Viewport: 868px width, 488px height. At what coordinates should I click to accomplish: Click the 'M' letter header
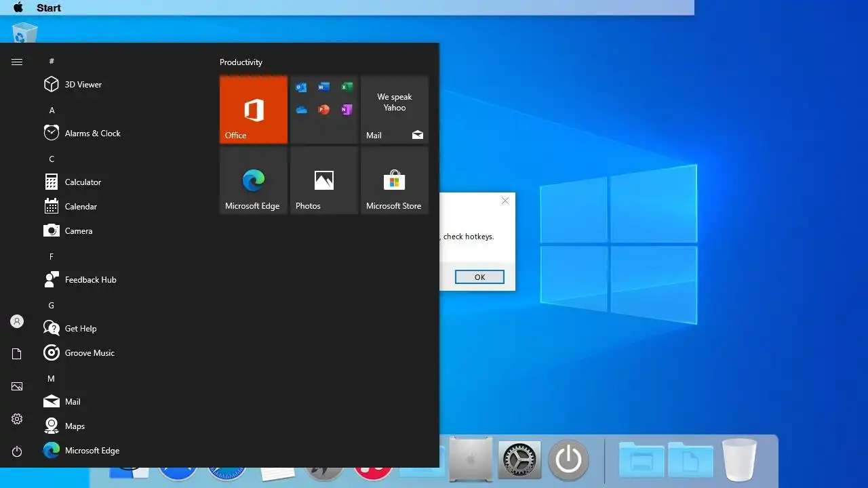[52, 378]
